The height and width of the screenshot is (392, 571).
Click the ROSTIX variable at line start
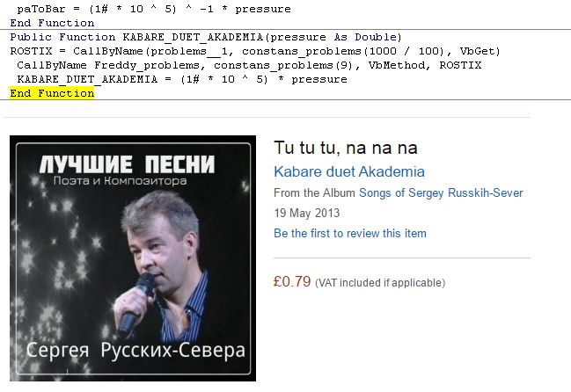coord(31,51)
